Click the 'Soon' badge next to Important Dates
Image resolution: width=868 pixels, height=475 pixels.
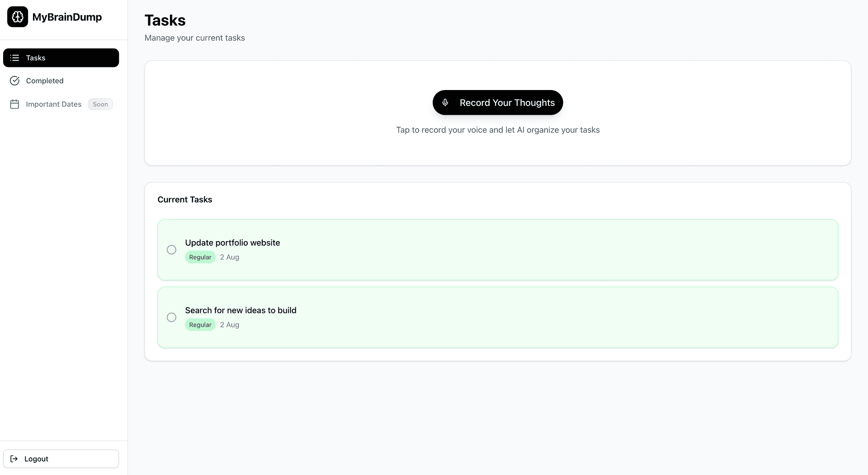coord(100,104)
